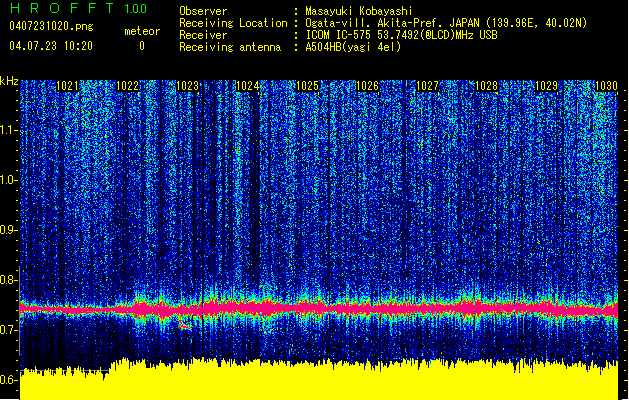The height and width of the screenshot is (400, 629).
Task: Select the 1023 time marker
Action: point(187,87)
